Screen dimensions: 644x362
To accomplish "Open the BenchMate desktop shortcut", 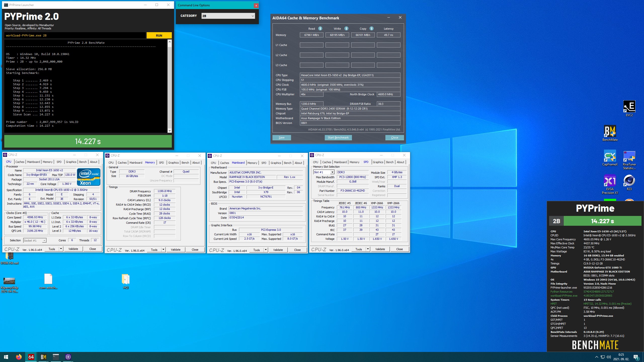I will 610,133.
